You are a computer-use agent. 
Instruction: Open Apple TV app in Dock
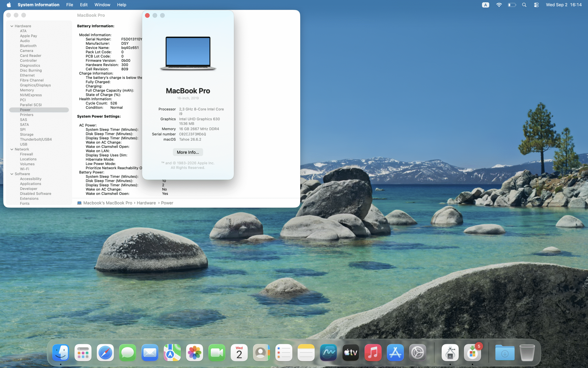(351, 352)
